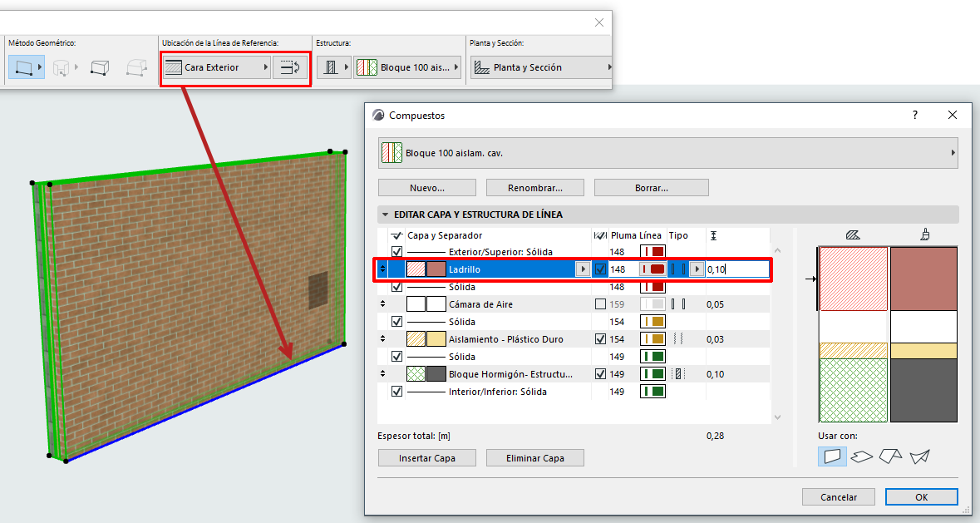This screenshot has height=523, width=980.
Task: Select the Cámara de Aire layer row
Action: tap(574, 304)
